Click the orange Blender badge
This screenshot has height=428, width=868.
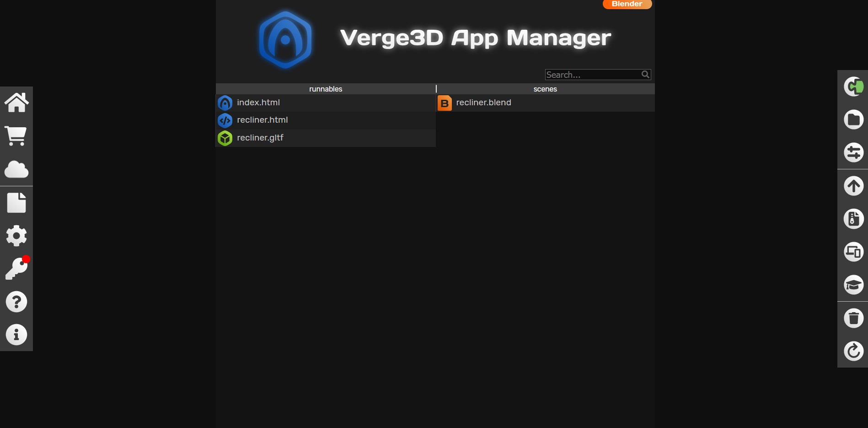pyautogui.click(x=627, y=4)
